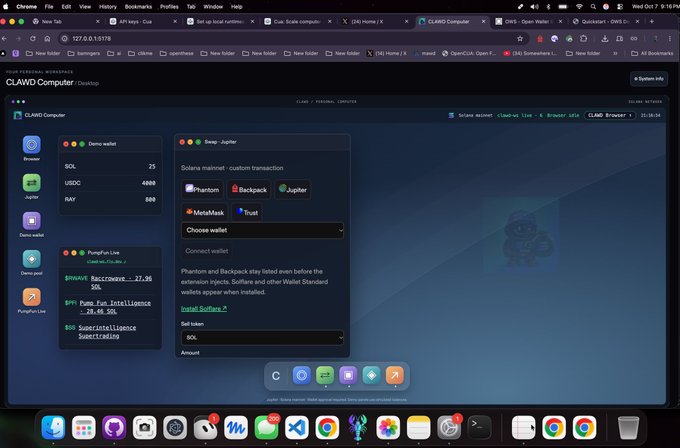Screen dimensions: 680x448
Task: Bookmark this page with the star icon
Action: coord(520,39)
